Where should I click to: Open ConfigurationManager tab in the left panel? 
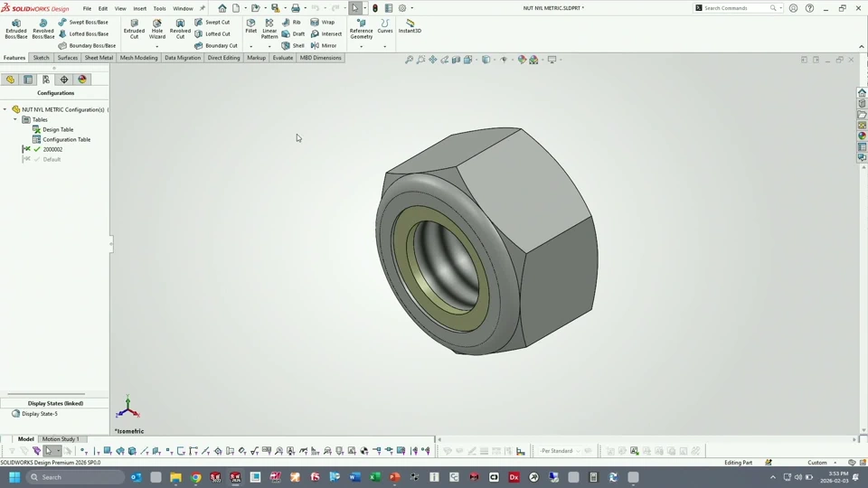46,80
